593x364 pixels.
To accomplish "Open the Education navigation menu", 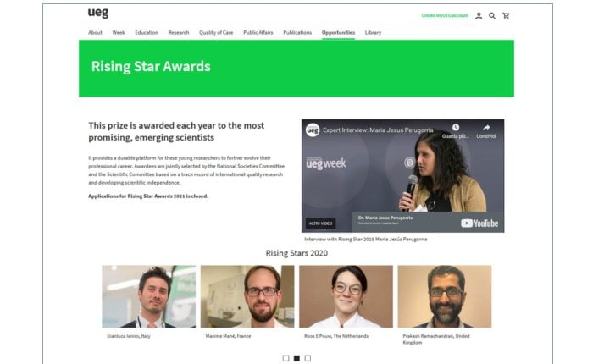I will [x=147, y=32].
